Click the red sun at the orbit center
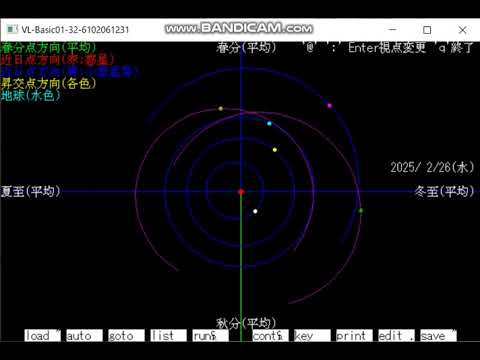480x360 pixels. (x=241, y=192)
